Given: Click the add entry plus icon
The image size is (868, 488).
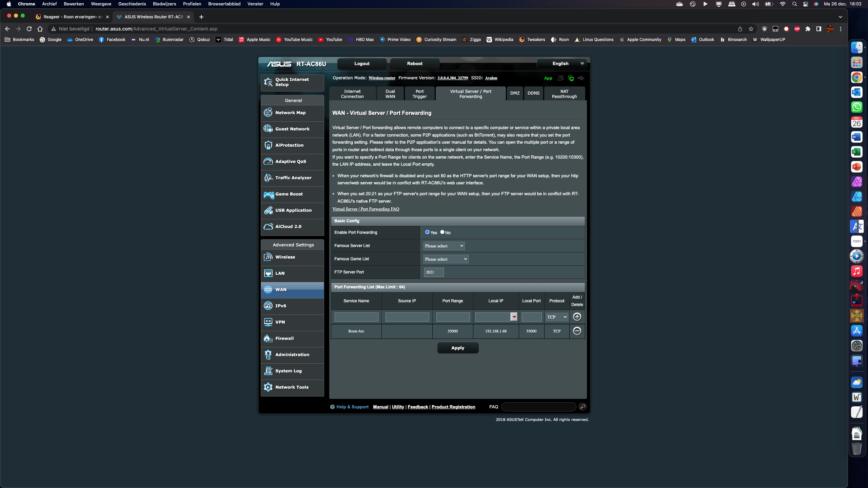Looking at the screenshot, I should pos(577,317).
